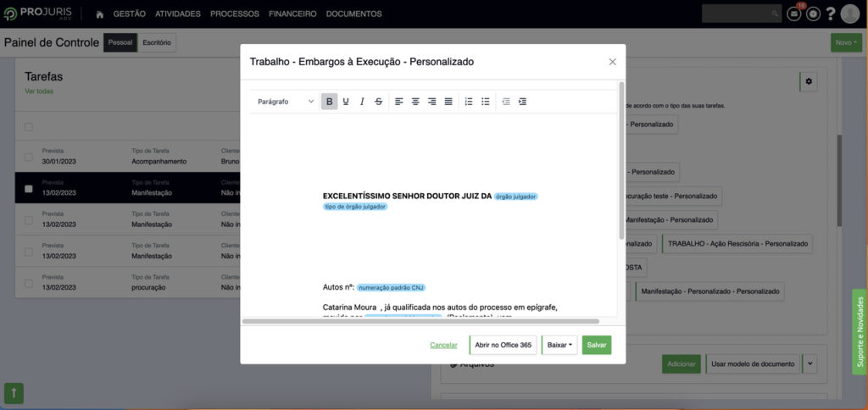Open settings gear in top bar
The height and width of the screenshot is (410, 868).
click(813, 14)
